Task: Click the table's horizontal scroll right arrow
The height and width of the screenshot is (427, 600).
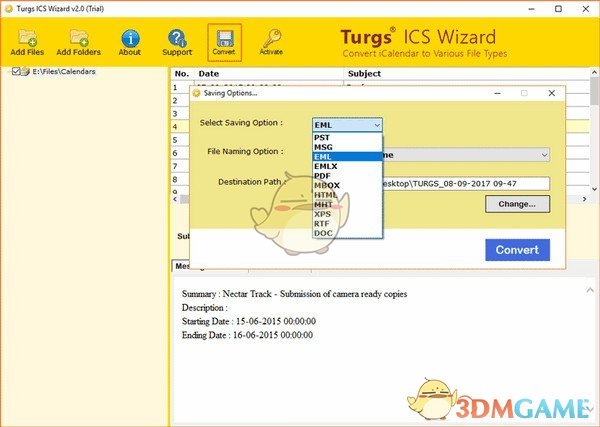Action: (584, 199)
